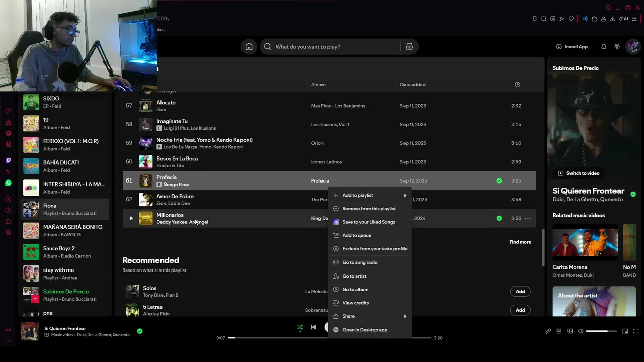Enter full screen mode icon
This screenshot has width=644, height=362.
(x=636, y=331)
